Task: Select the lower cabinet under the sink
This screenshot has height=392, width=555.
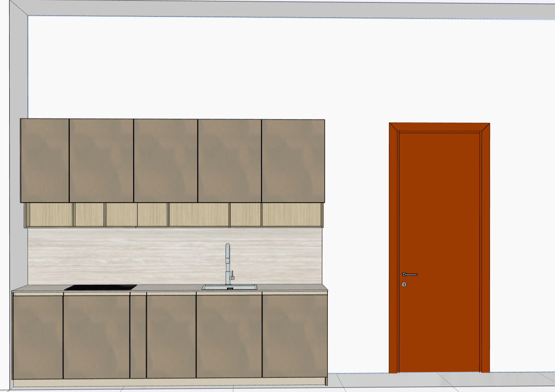Action: [229, 337]
